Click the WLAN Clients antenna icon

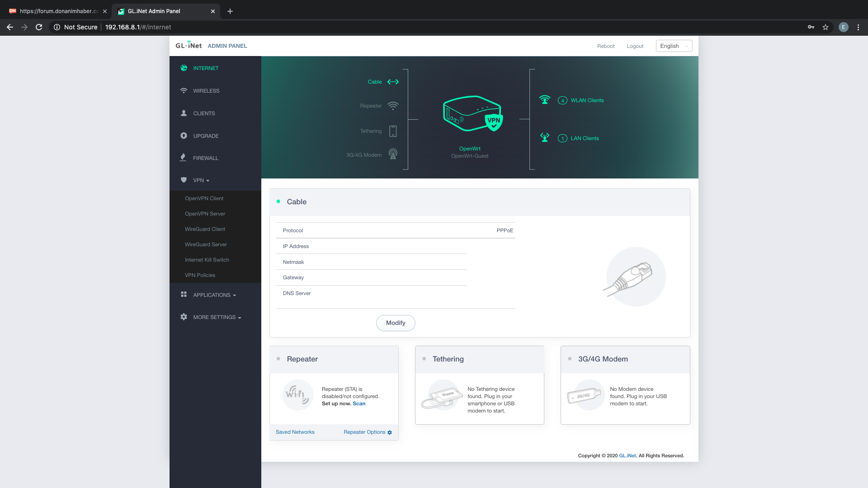[545, 100]
